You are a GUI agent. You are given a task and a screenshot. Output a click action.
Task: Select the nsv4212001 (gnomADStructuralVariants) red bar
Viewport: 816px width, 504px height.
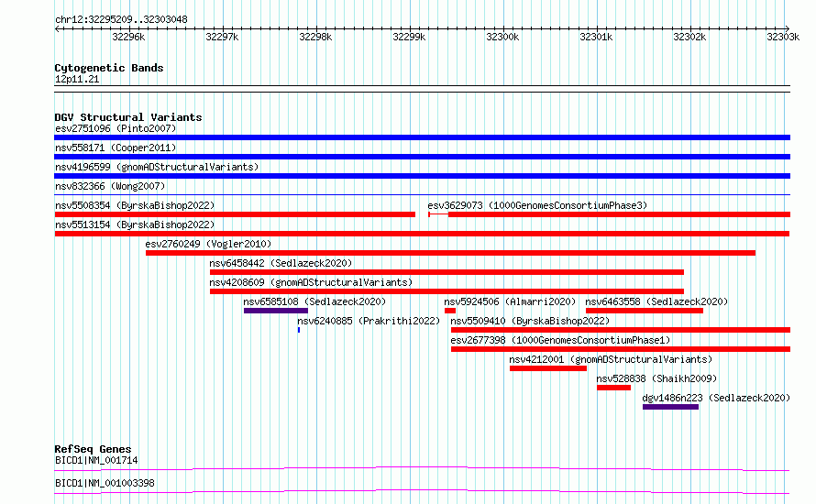click(548, 368)
